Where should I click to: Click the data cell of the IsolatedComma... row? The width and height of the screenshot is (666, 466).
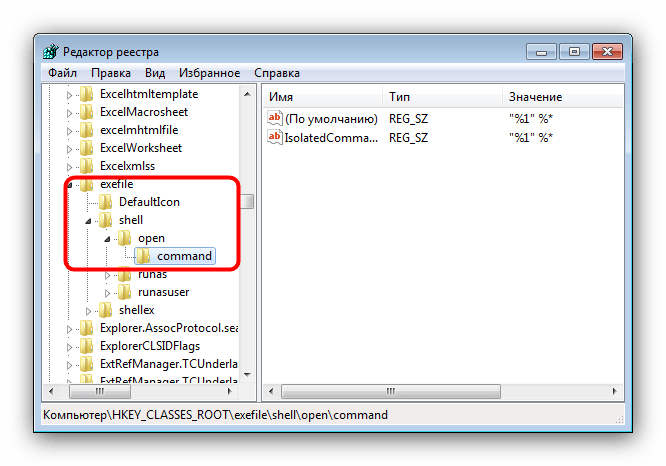(x=531, y=138)
